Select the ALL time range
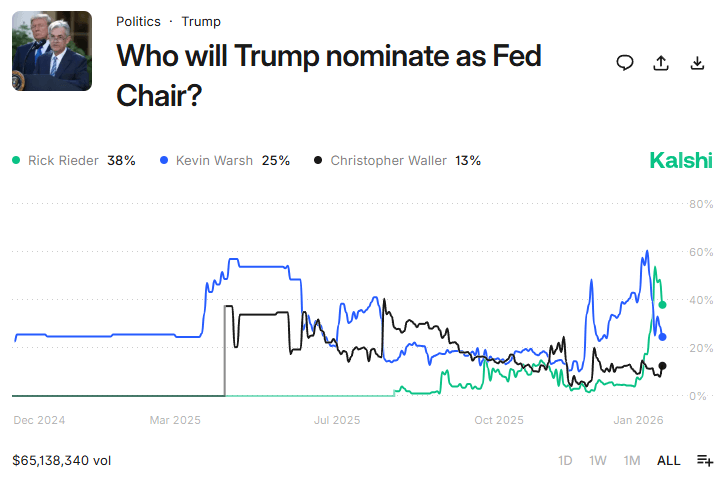This screenshot has height=486, width=727. 668,461
